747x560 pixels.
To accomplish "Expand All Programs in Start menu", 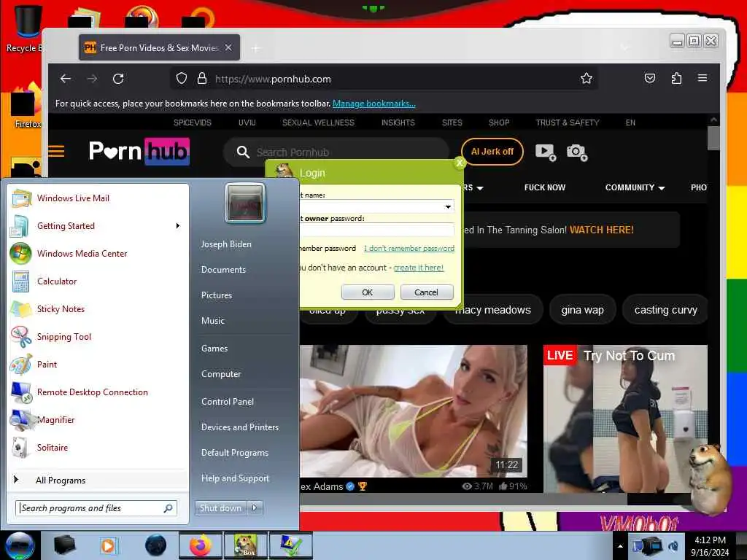I will [98, 480].
